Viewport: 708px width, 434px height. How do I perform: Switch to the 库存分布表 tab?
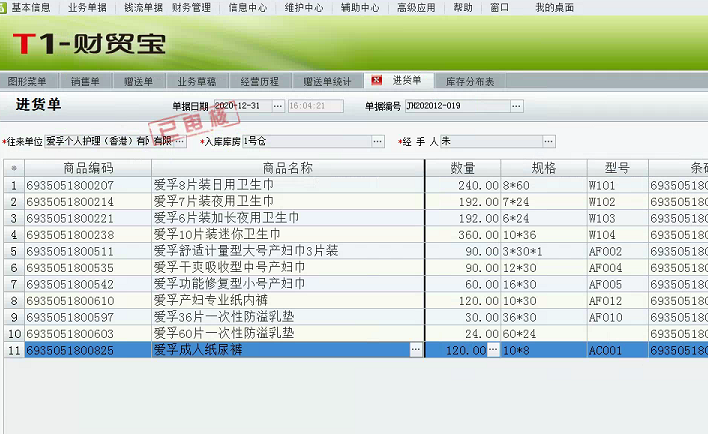(x=470, y=81)
